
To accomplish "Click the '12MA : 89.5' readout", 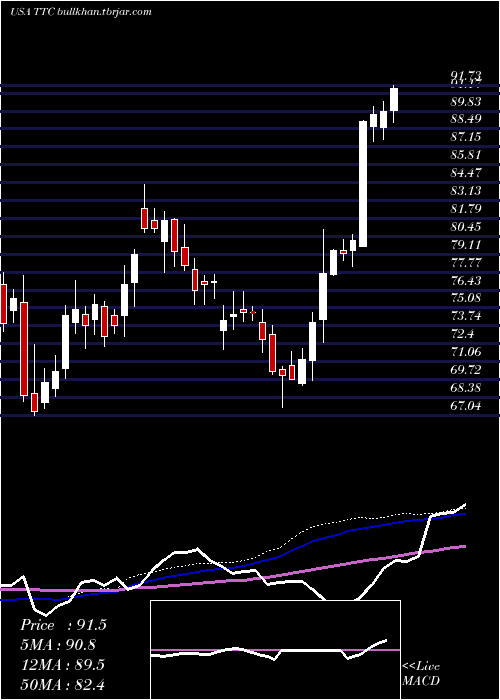I will click(62, 664).
